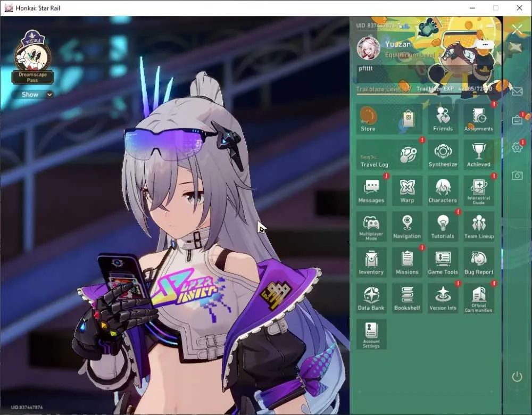The image size is (532, 415).
Task: Open Messages
Action: coord(371,191)
